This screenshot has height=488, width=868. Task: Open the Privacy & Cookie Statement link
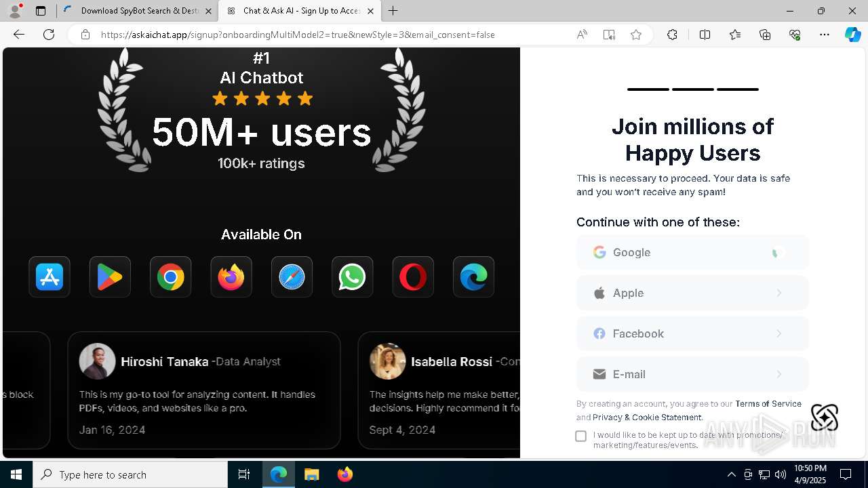pyautogui.click(x=647, y=418)
